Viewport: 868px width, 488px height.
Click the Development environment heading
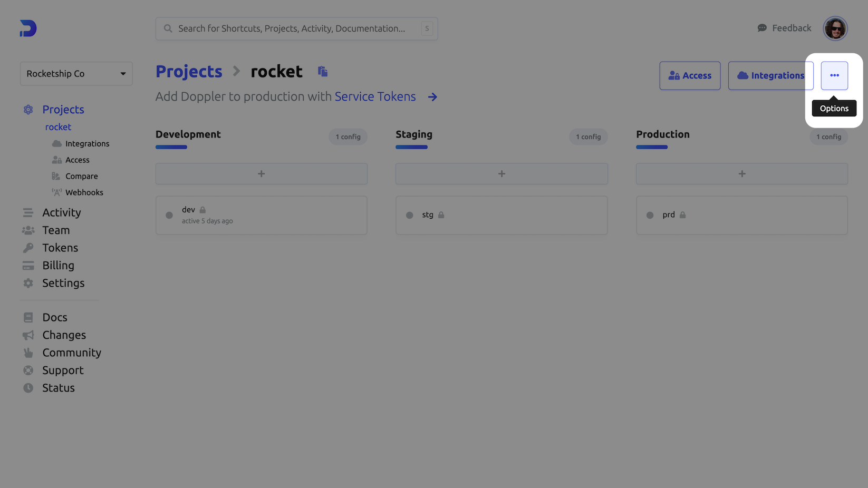188,134
